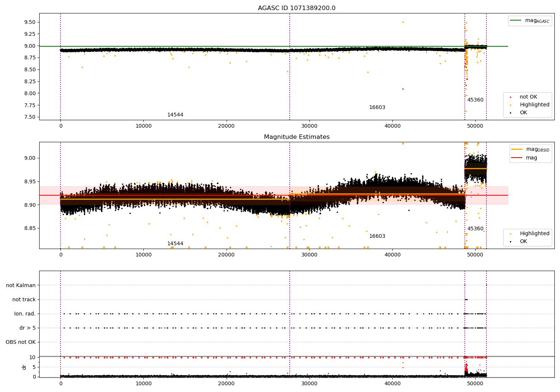The width and height of the screenshot is (560, 392).
Task: Click the red not-OK point near 8.10 magnitude
Action: [x=403, y=89]
